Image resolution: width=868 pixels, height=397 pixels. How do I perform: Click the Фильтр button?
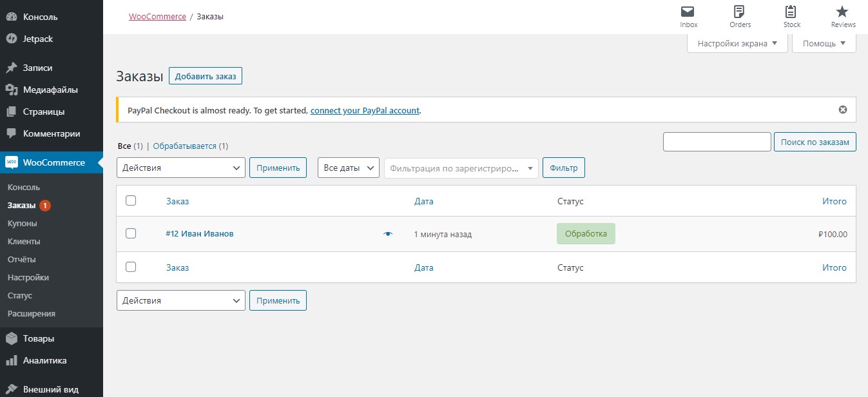click(x=564, y=168)
